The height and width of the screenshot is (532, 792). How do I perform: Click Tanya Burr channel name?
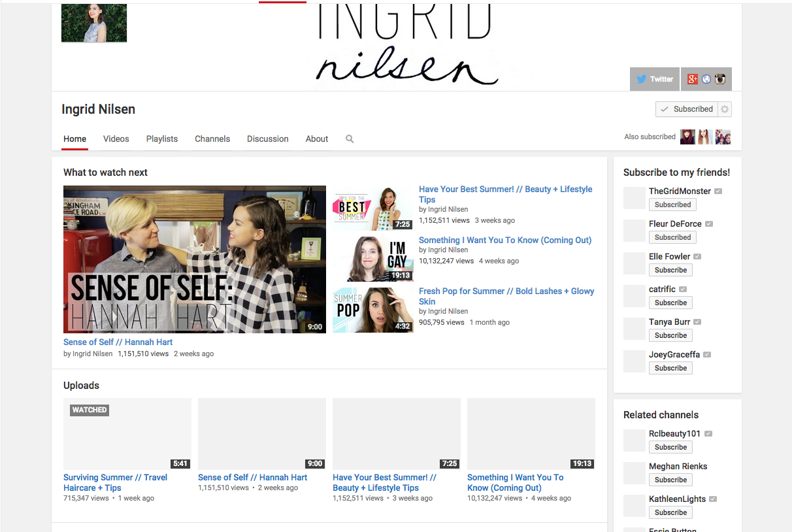click(670, 322)
